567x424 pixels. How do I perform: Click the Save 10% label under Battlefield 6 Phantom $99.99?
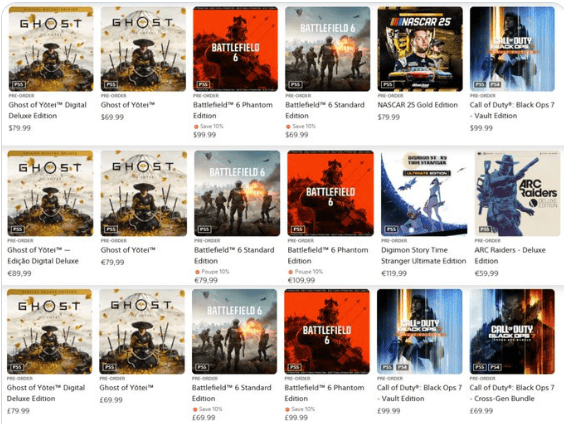[209, 126]
